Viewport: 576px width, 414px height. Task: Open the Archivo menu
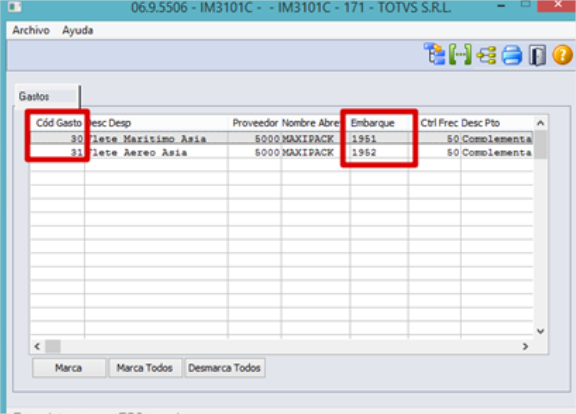[x=31, y=30]
